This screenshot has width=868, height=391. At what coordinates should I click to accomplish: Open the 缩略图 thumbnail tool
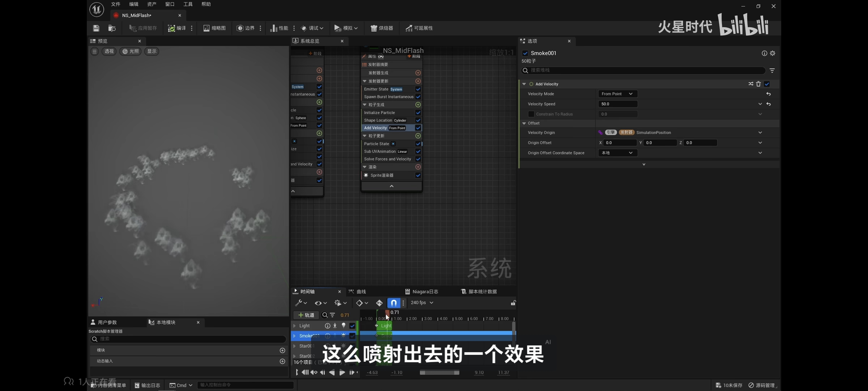(214, 28)
